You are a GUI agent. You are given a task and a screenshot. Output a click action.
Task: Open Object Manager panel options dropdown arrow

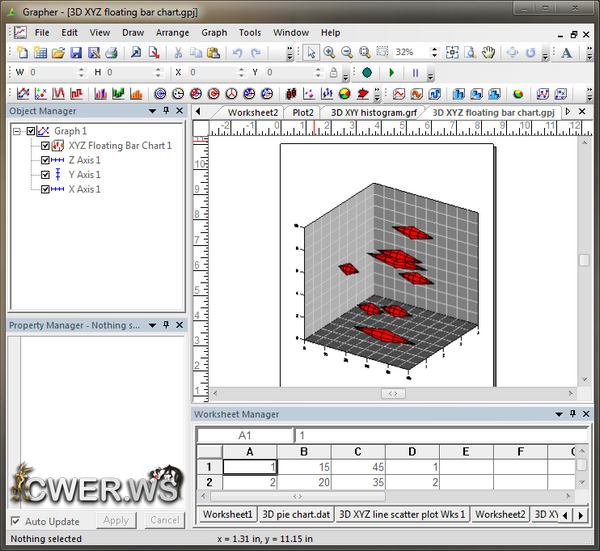pyautogui.click(x=152, y=111)
